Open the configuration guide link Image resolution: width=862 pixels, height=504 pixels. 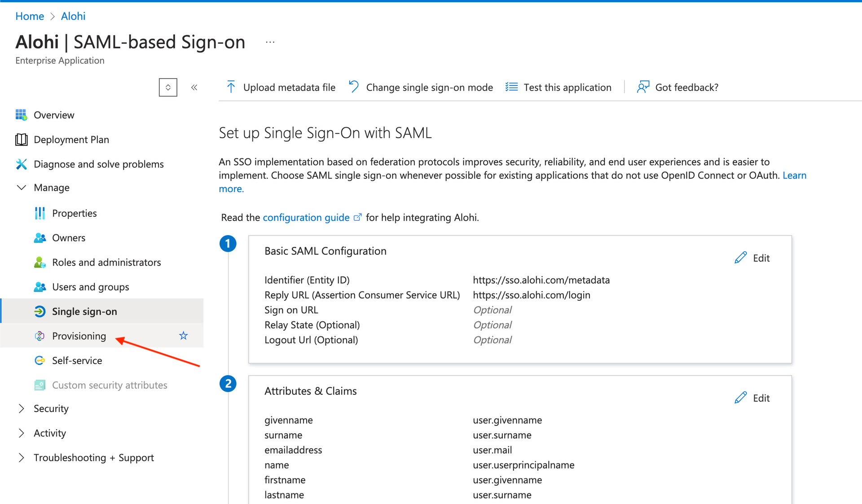point(306,218)
